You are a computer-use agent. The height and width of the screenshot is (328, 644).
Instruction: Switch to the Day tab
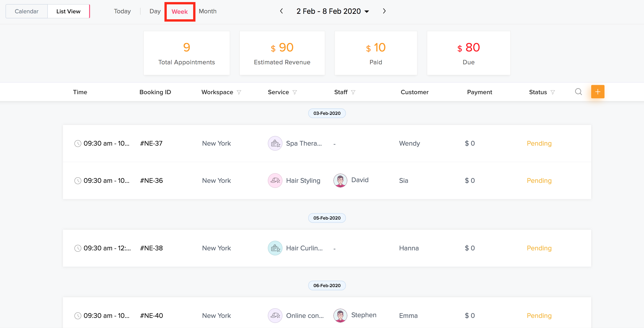pos(155,11)
